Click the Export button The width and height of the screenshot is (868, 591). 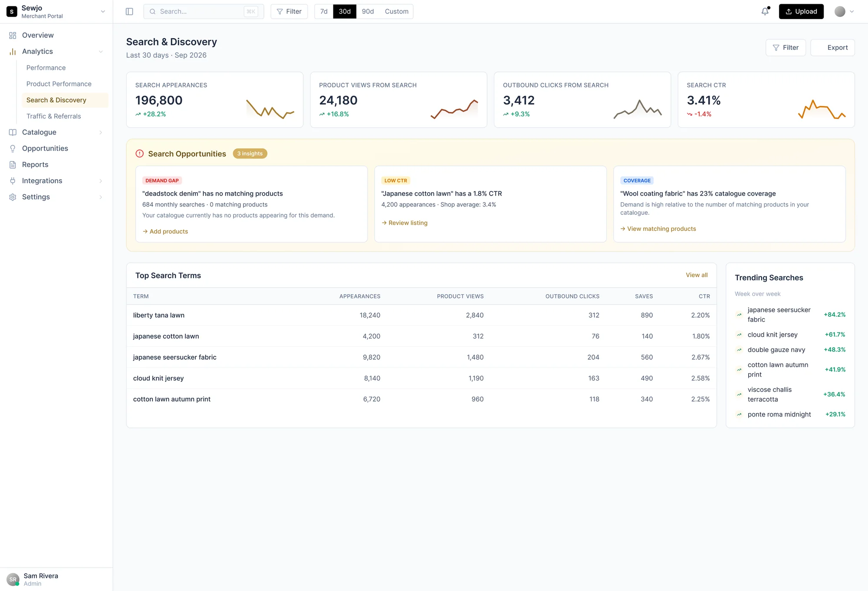[832, 48]
